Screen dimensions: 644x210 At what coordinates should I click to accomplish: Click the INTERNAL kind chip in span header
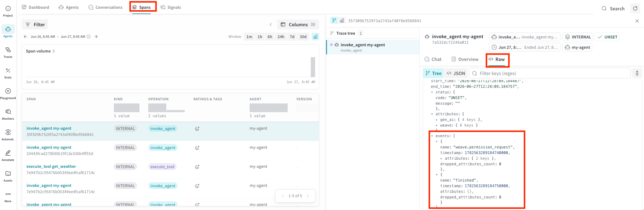pos(578,37)
